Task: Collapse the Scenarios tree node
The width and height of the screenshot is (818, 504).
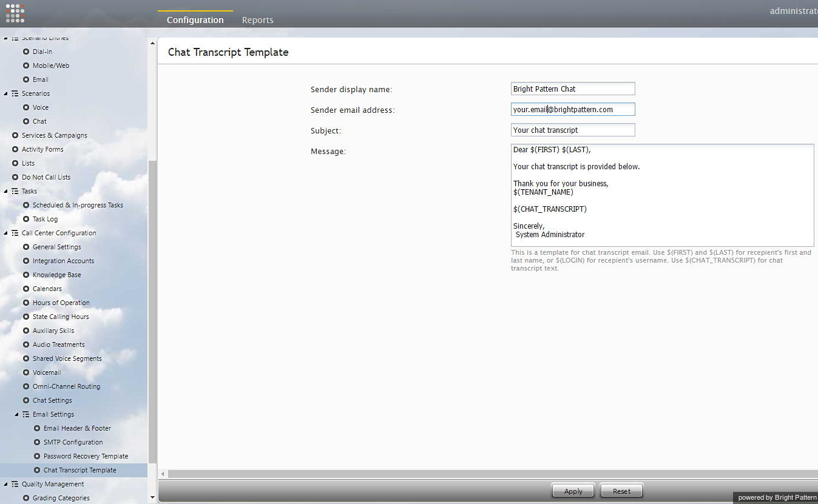Action: click(6, 93)
